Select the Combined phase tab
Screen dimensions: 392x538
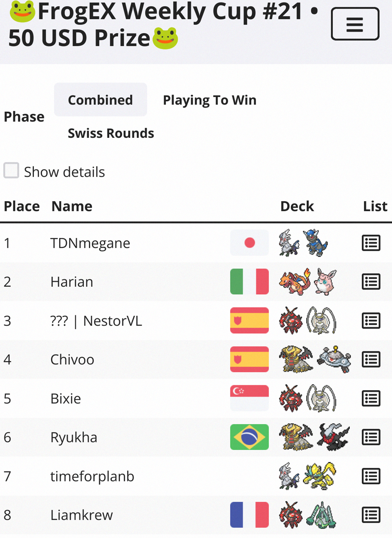pos(100,100)
